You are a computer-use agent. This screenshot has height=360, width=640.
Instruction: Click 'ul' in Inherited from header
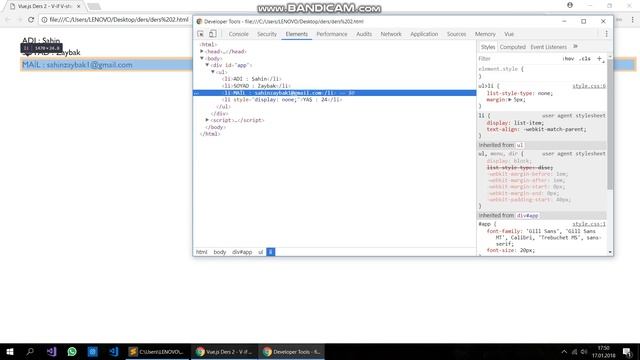point(520,145)
